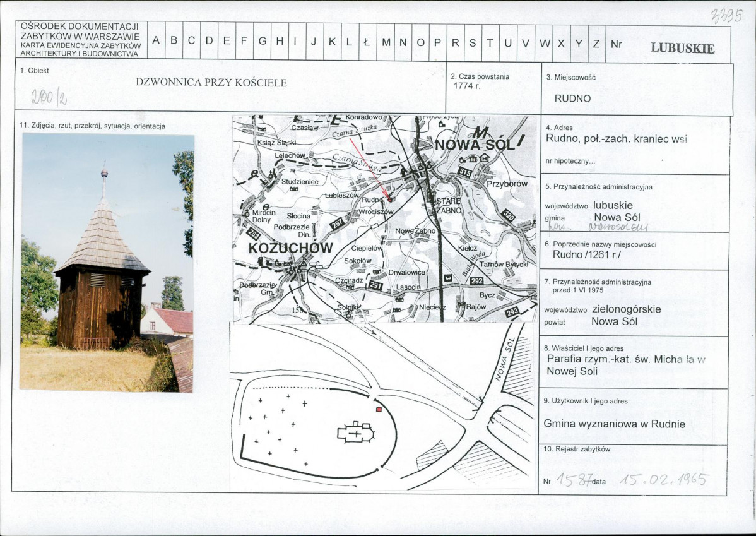Image resolution: width=756 pixels, height=536 pixels.
Task: Click Nowe Żabno label on the map
Action: point(416,231)
